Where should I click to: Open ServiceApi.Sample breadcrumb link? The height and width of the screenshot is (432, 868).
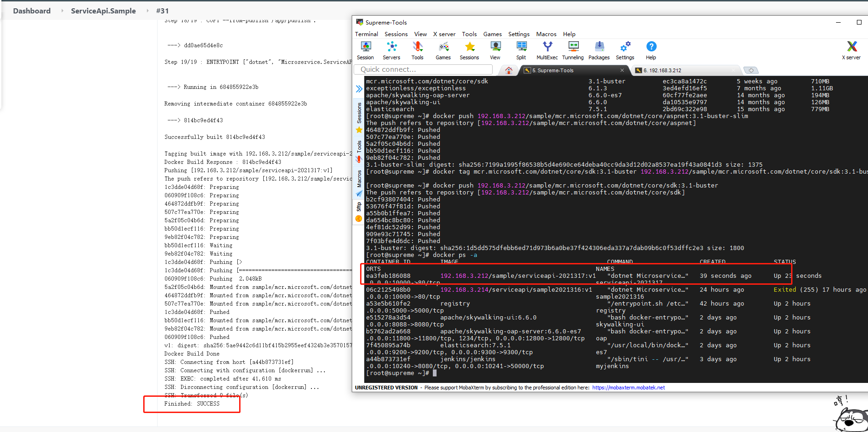pos(103,11)
